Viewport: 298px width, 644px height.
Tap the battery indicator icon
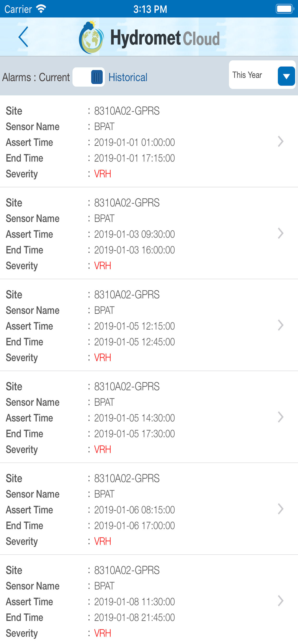[285, 9]
